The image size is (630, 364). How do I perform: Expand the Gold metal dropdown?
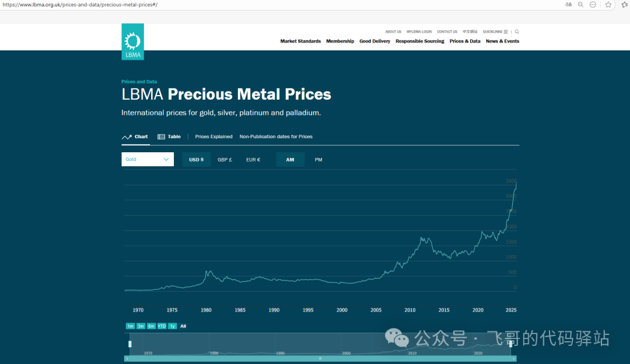[148, 159]
